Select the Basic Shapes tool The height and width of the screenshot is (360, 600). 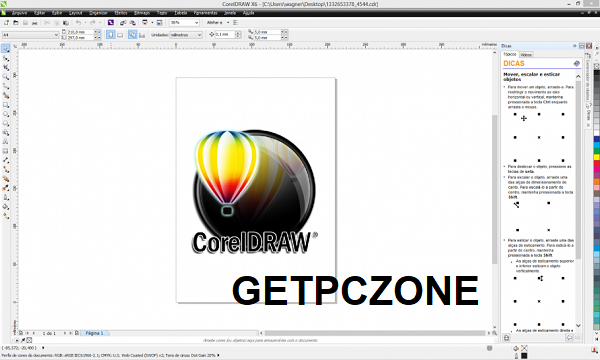(x=6, y=132)
